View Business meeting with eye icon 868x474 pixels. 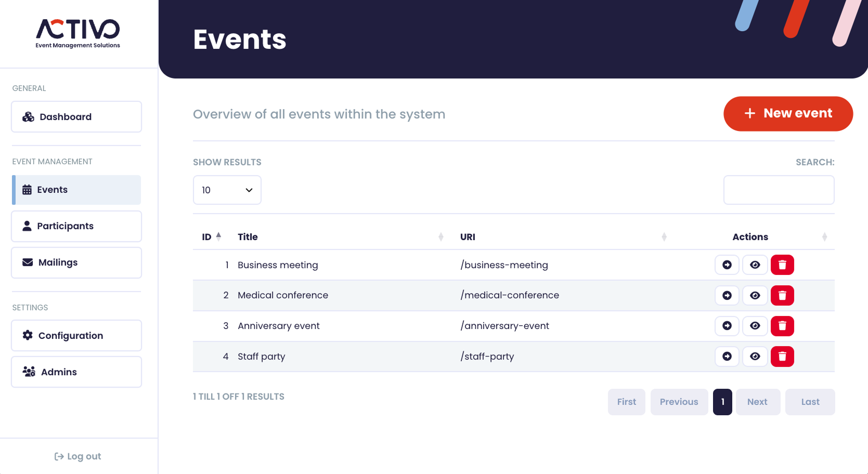point(755,265)
